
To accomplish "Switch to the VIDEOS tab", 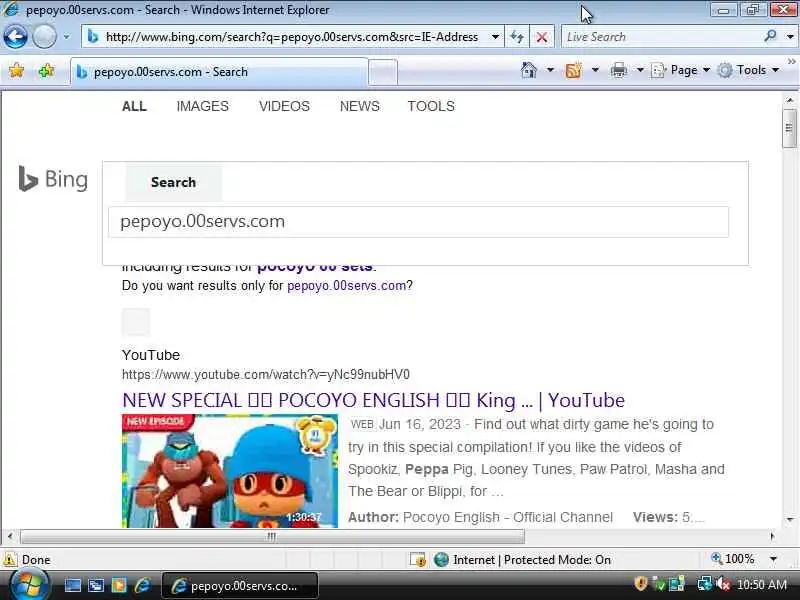I will [284, 106].
